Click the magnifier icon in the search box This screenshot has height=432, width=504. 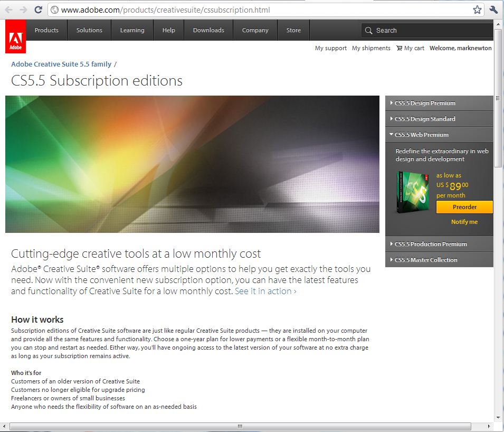(x=368, y=31)
